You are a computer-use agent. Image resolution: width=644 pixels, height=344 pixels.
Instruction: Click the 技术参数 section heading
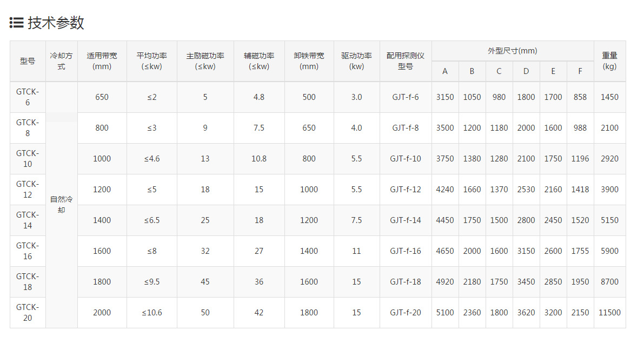(56, 23)
